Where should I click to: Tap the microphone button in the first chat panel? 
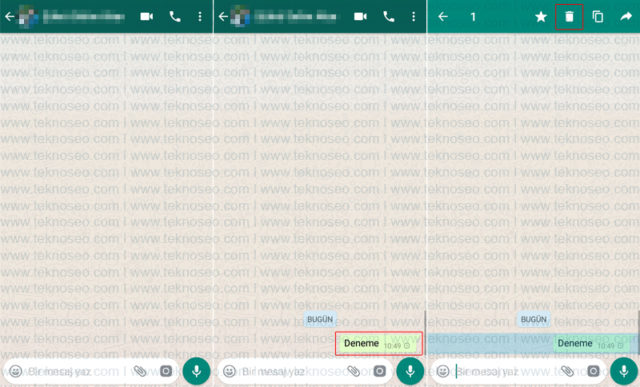tap(196, 371)
